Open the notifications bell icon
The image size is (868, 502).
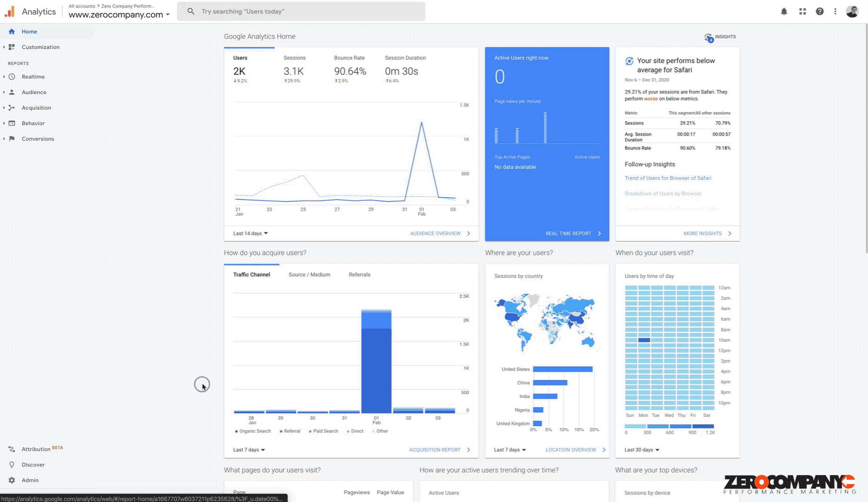[784, 12]
